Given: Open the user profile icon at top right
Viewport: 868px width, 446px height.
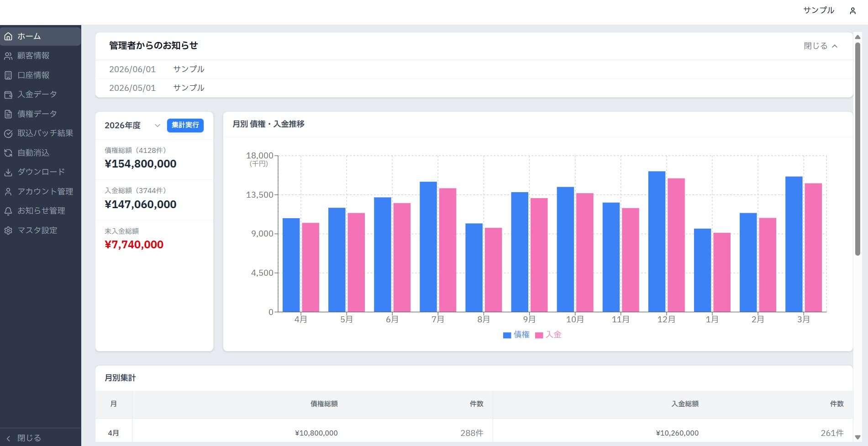Looking at the screenshot, I should click(852, 11).
